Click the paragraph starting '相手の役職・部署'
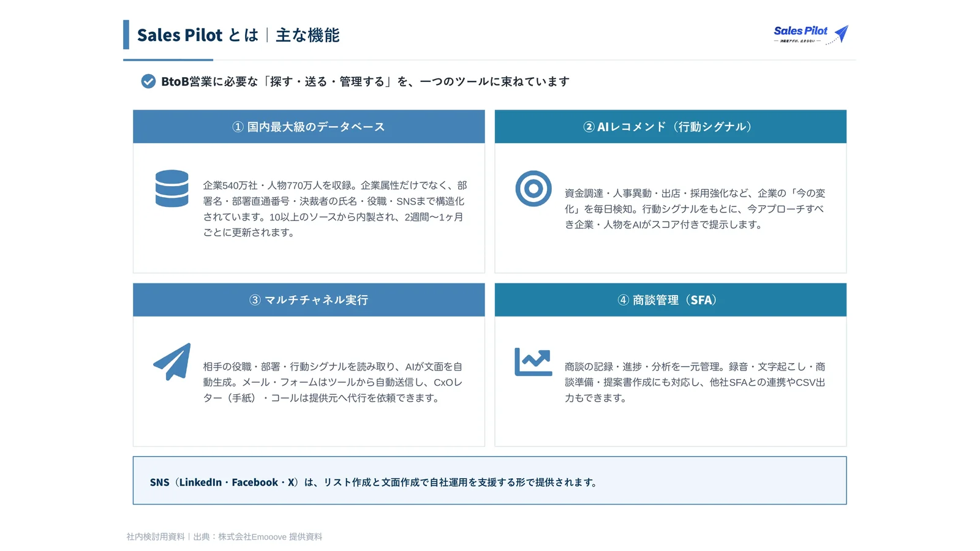This screenshot has height=551, width=980. coord(333,382)
